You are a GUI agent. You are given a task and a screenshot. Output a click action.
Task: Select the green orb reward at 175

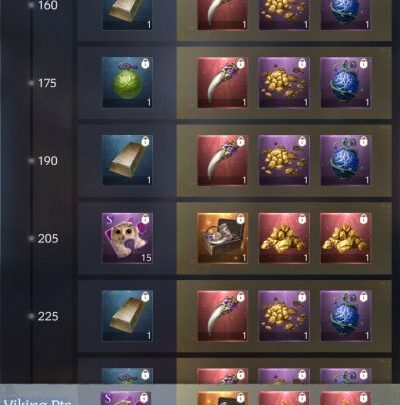127,82
